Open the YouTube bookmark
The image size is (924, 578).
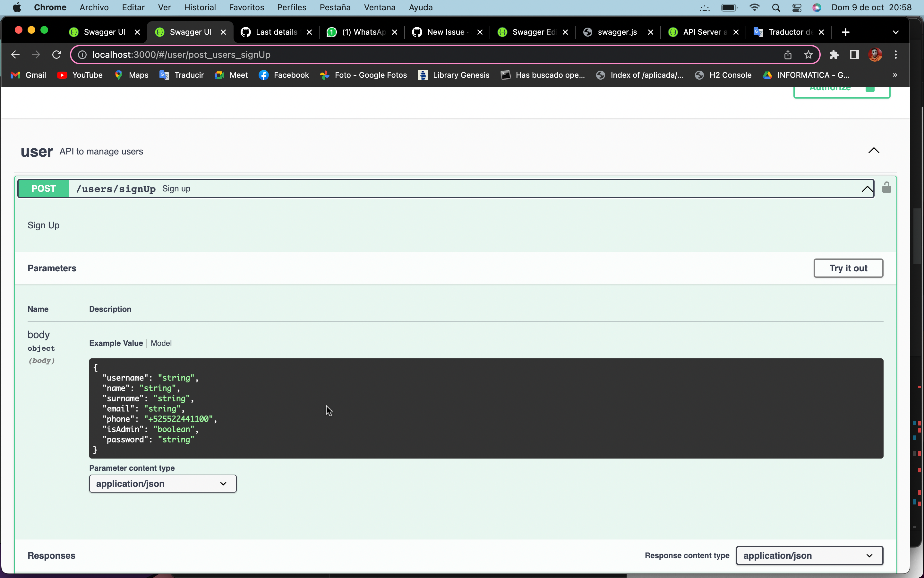point(80,75)
